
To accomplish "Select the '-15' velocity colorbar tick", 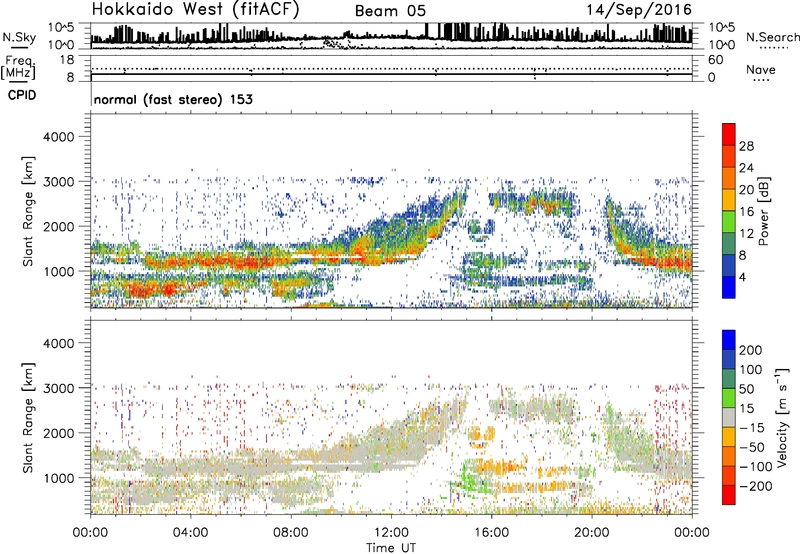I will 752,428.
